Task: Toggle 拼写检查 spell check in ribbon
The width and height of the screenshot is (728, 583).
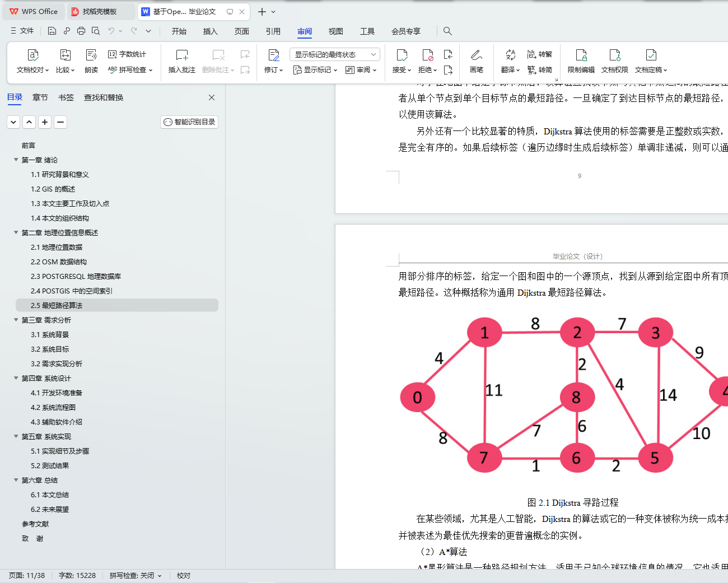Action: (130, 70)
